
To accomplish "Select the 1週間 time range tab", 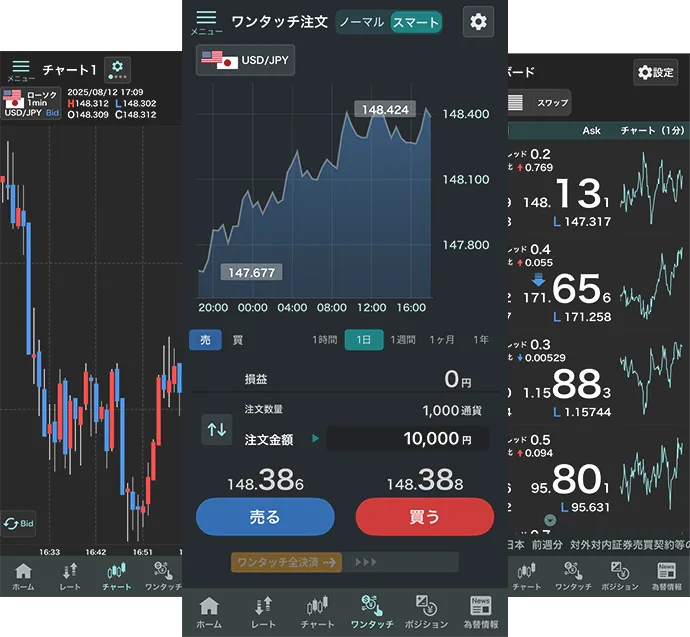I will click(x=404, y=340).
